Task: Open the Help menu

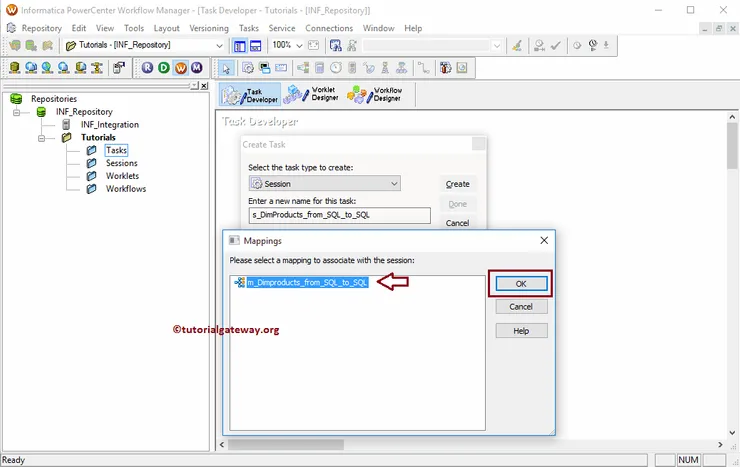Action: tap(413, 28)
